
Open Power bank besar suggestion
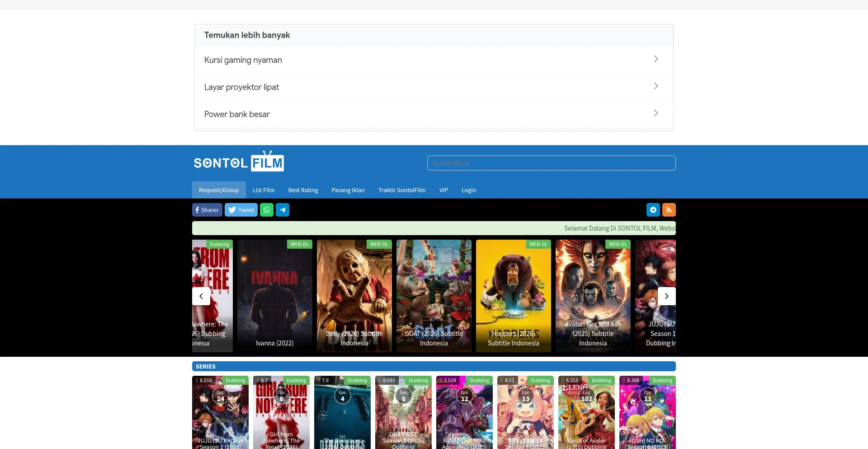434,114
